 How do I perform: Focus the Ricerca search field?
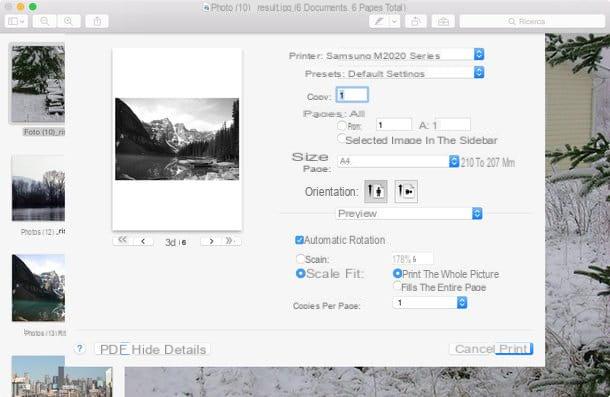532,21
